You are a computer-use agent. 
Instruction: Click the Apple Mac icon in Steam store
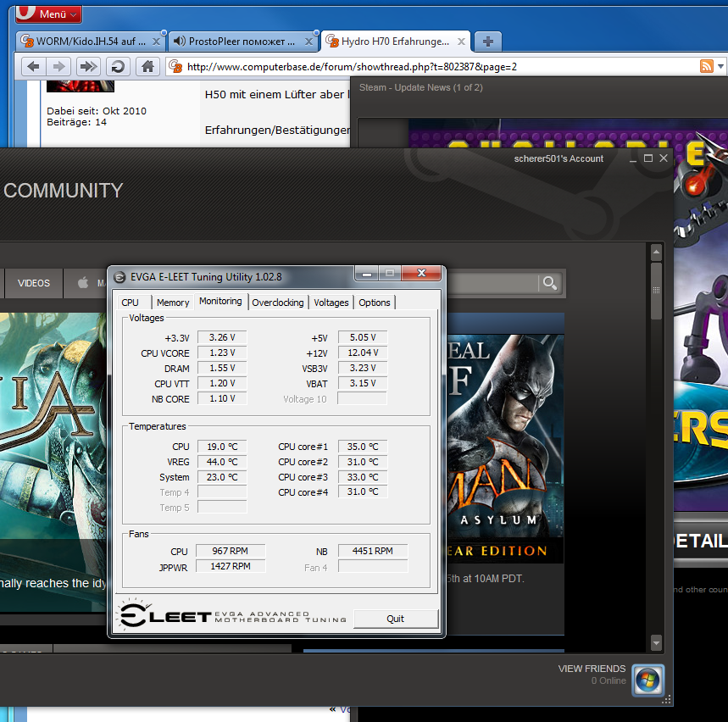coord(83,283)
